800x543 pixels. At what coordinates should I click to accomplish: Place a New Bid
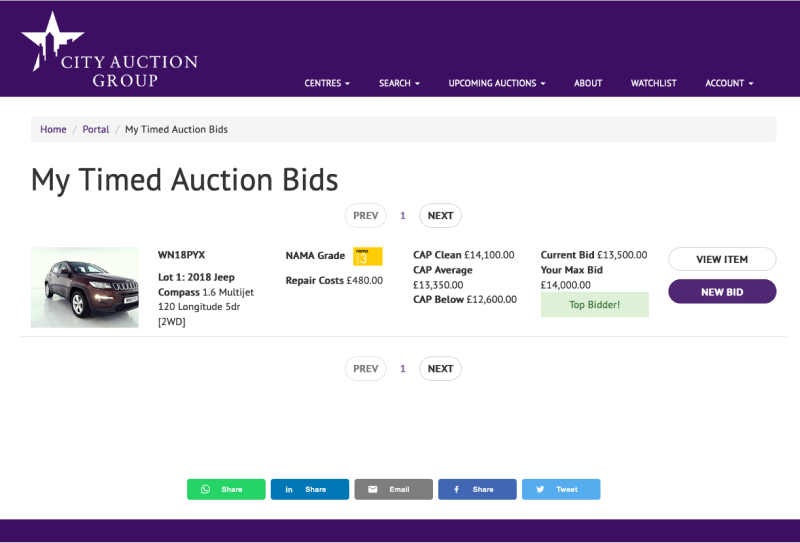pyautogui.click(x=722, y=292)
